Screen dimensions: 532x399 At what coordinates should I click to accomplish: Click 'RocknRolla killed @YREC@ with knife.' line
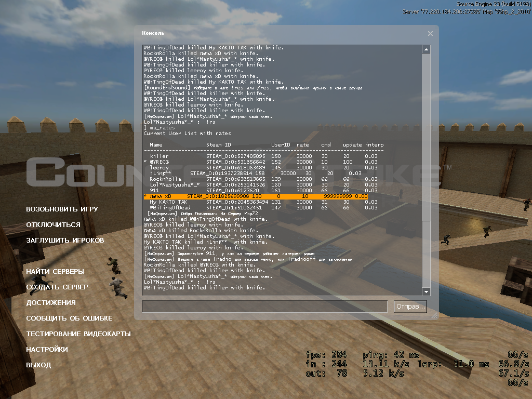click(198, 265)
